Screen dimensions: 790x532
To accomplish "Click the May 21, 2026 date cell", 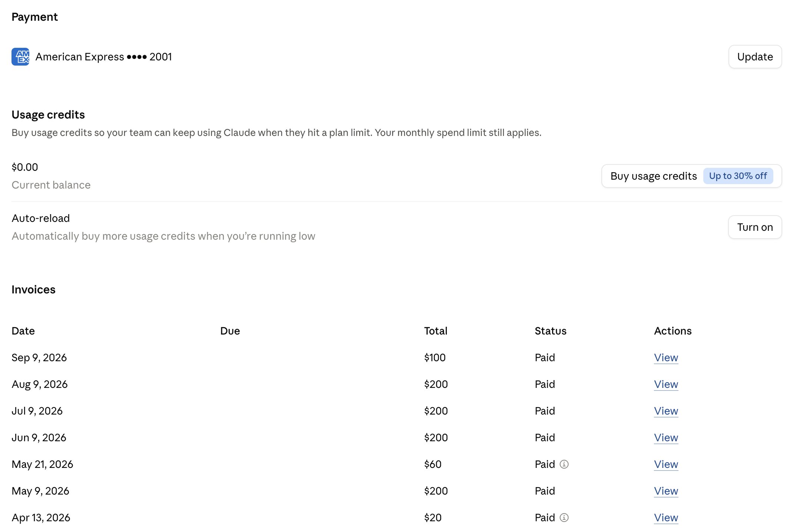I will pyautogui.click(x=42, y=464).
